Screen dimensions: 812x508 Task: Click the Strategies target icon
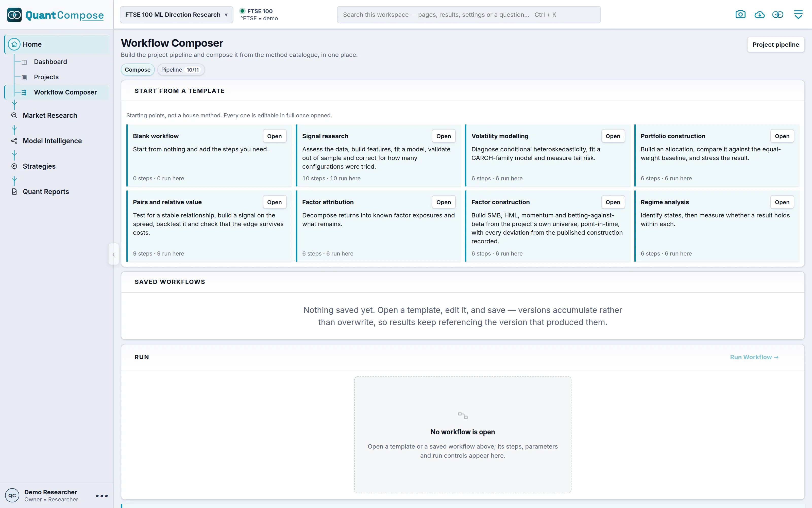(14, 166)
